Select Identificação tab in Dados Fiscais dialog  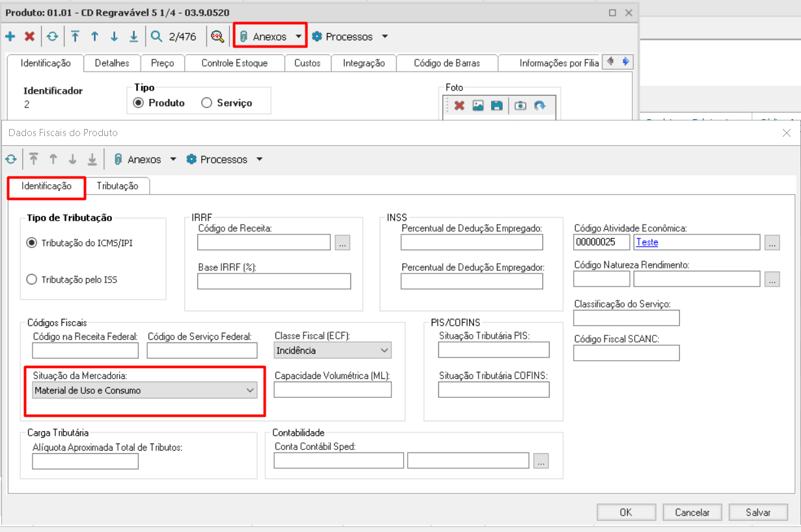click(46, 186)
